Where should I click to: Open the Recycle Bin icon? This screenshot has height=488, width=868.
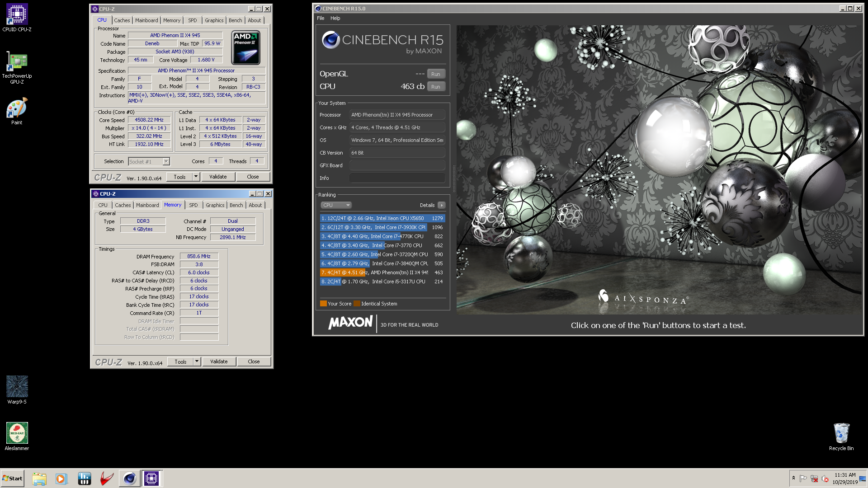click(x=841, y=436)
